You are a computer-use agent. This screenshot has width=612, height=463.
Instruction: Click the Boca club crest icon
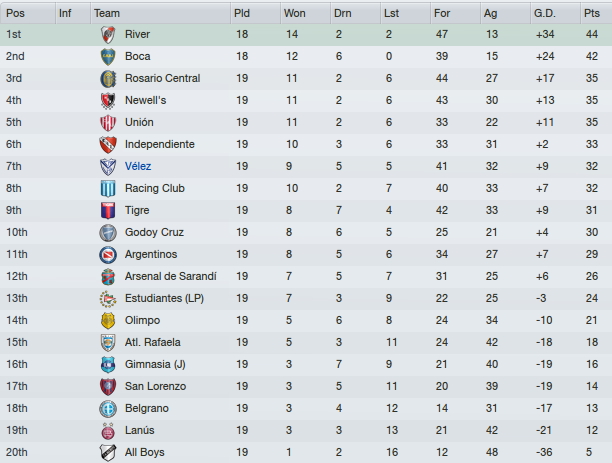[x=108, y=57]
